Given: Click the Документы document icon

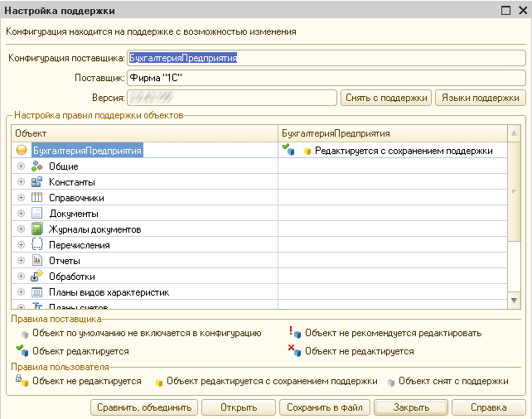Looking at the screenshot, I should point(36,214).
